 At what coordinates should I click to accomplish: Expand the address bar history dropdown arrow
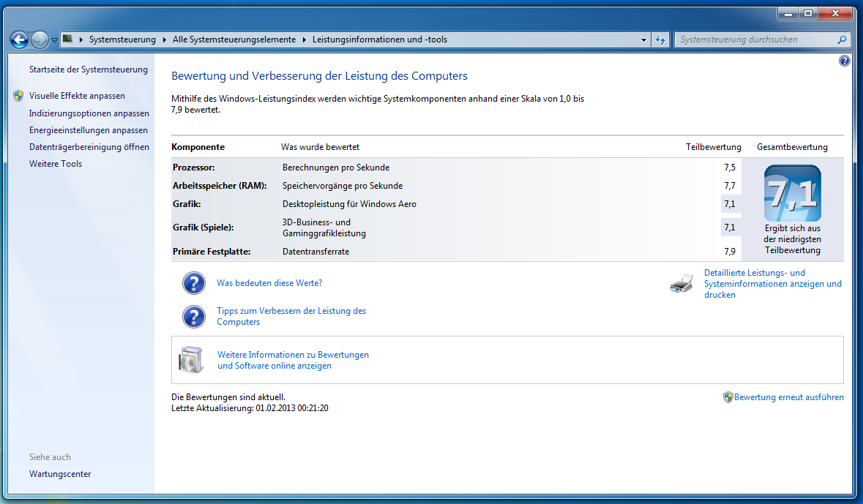coord(643,40)
